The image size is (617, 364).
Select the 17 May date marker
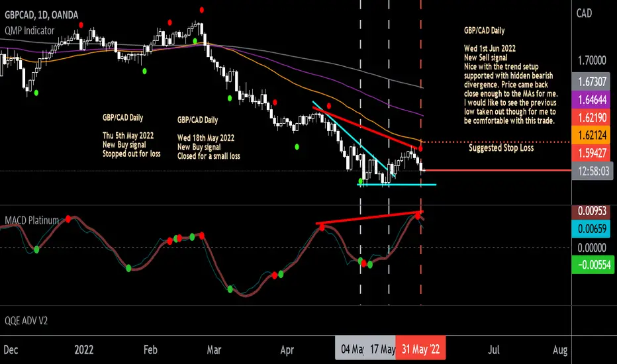coord(381,349)
